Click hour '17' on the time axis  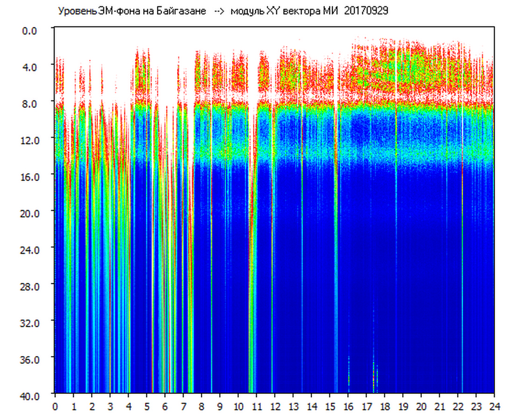point(366,406)
